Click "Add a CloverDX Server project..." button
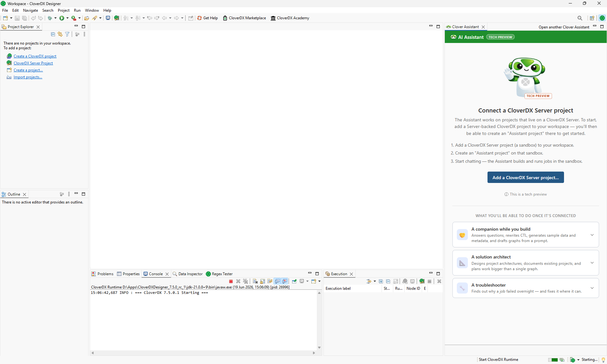This screenshot has width=607, height=364. click(525, 178)
